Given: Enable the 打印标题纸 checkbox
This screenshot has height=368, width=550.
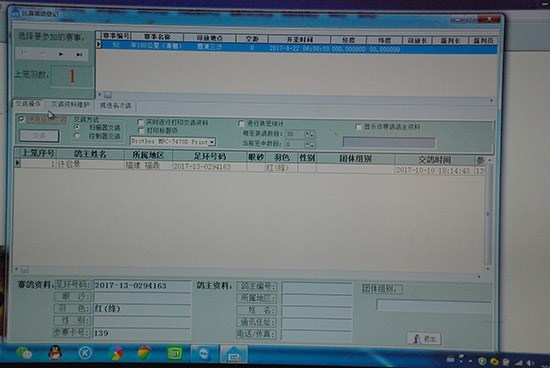Looking at the screenshot, I should coord(141,131).
